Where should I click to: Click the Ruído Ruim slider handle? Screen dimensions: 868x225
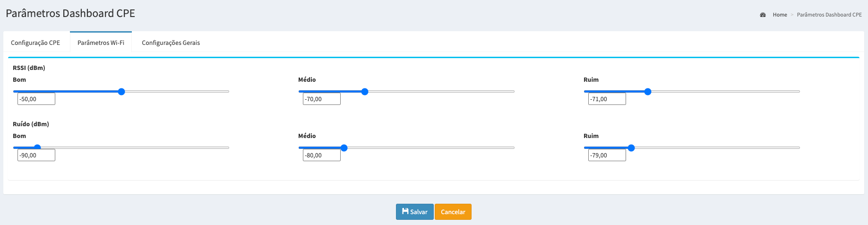click(x=631, y=148)
